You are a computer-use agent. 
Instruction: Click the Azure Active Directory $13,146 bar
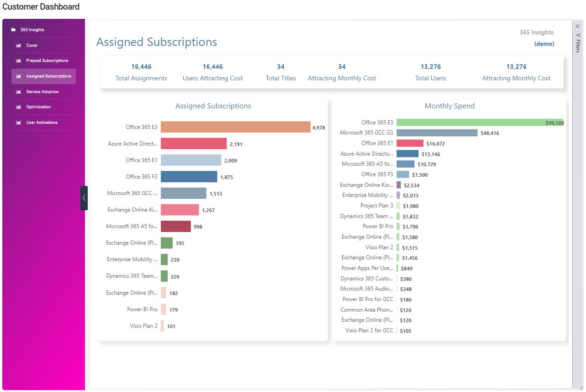pos(408,154)
